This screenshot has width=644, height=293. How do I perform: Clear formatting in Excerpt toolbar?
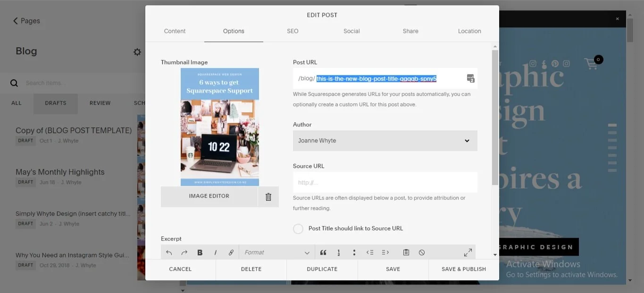click(422, 252)
